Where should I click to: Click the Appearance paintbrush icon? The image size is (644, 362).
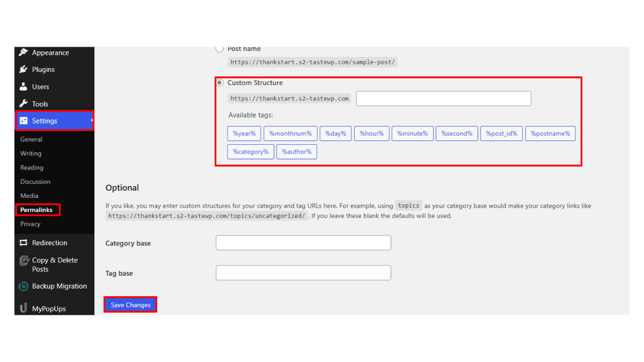[x=23, y=53]
